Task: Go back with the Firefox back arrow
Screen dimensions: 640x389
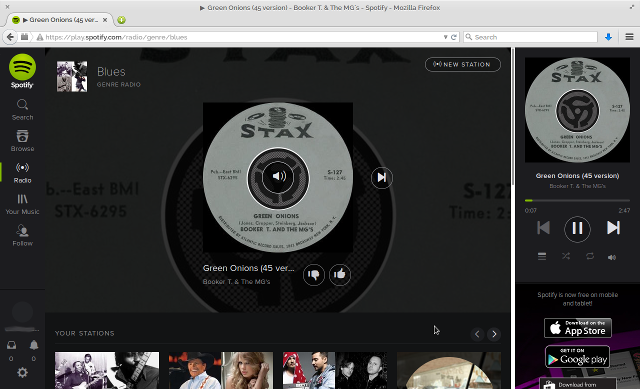Action: coord(10,37)
